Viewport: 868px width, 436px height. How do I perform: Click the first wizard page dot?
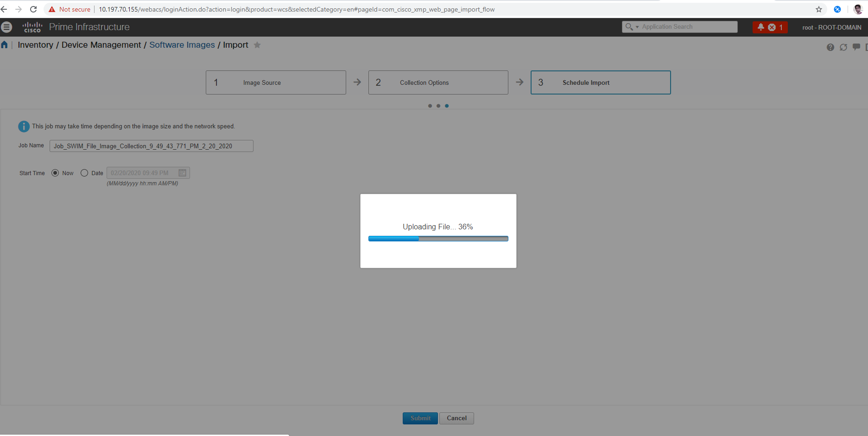[x=430, y=106]
